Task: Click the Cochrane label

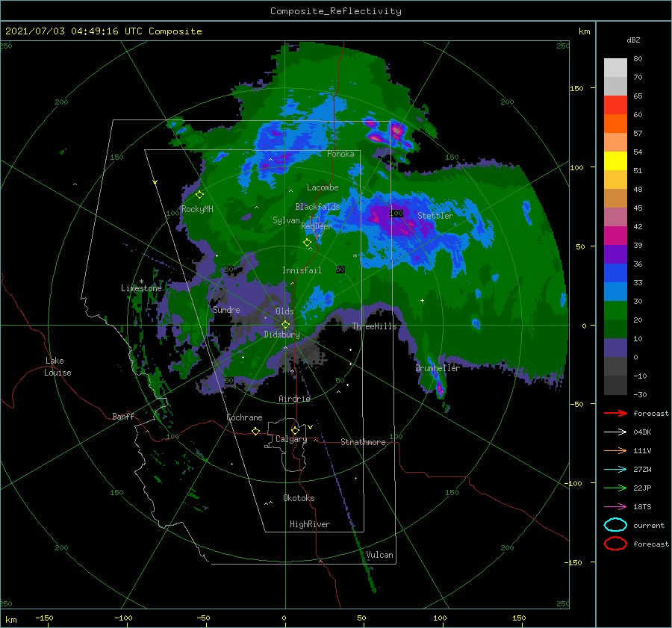Action: tap(244, 417)
